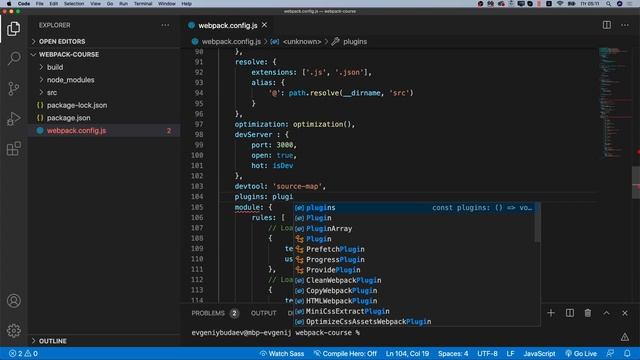Screen dimensions: 640x360
Task: Change language mode JavaScript entry
Action: [x=539, y=353]
